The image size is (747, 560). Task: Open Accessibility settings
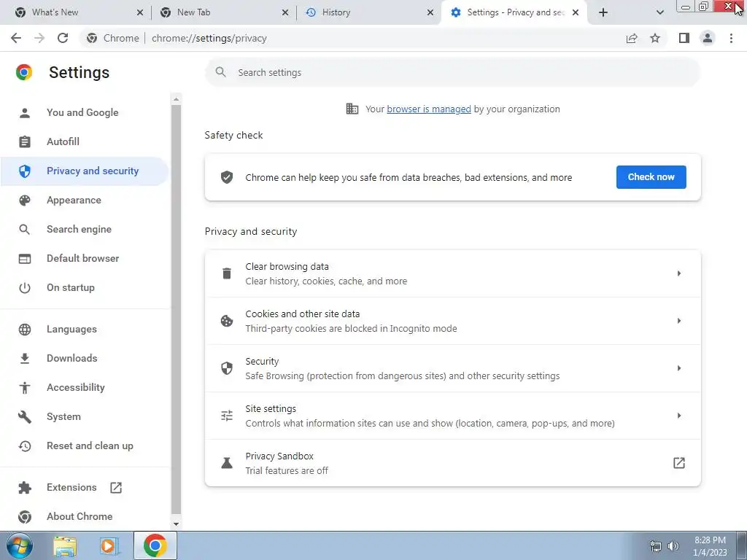pos(85,388)
